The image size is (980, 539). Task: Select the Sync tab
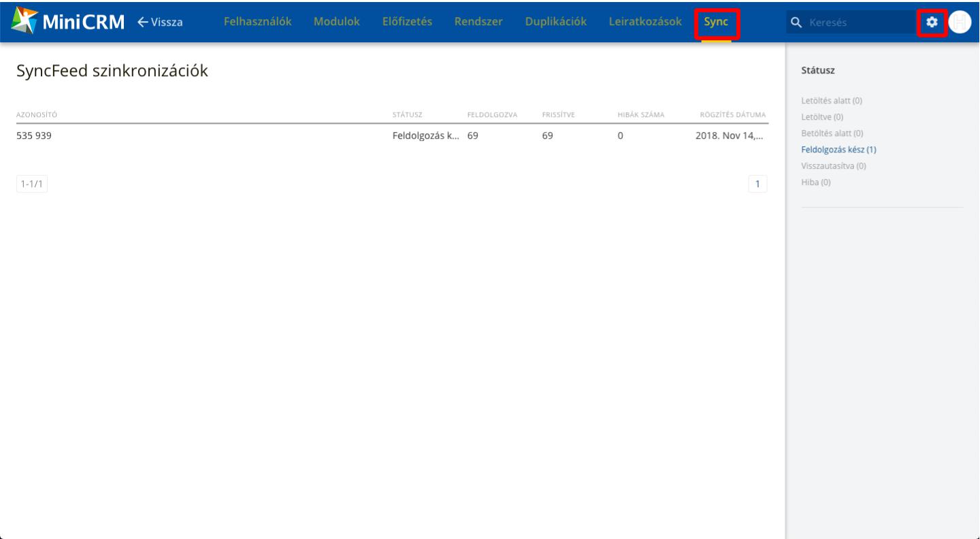pyautogui.click(x=717, y=22)
